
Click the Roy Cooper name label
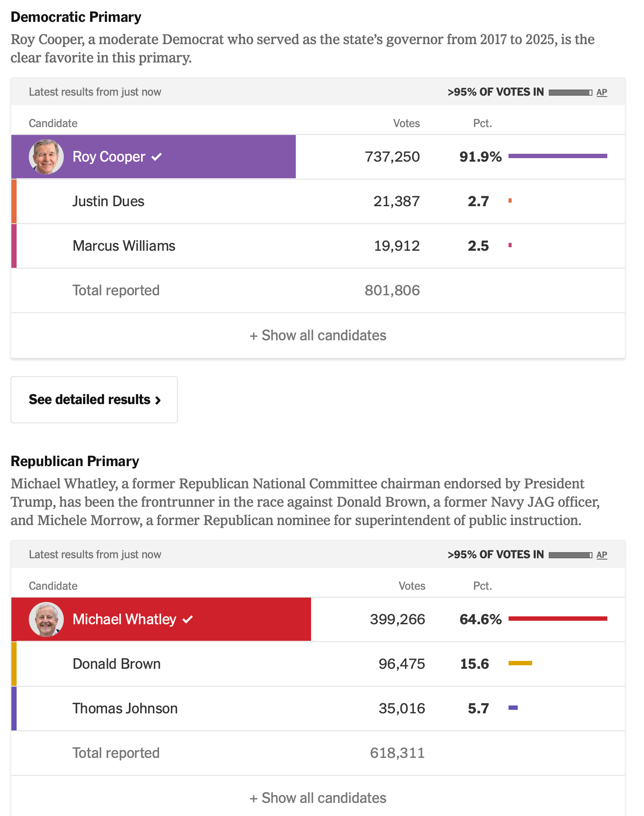click(x=109, y=157)
